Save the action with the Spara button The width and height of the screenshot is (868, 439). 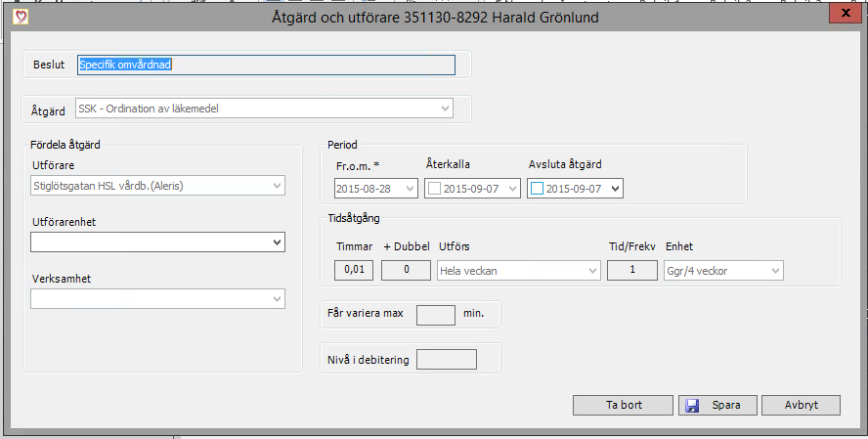[717, 405]
